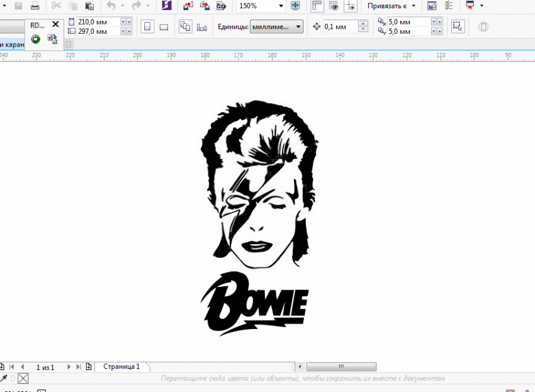This screenshot has width=535, height=392.
Task: Open the 150% zoom level dropdown
Action: point(281,6)
